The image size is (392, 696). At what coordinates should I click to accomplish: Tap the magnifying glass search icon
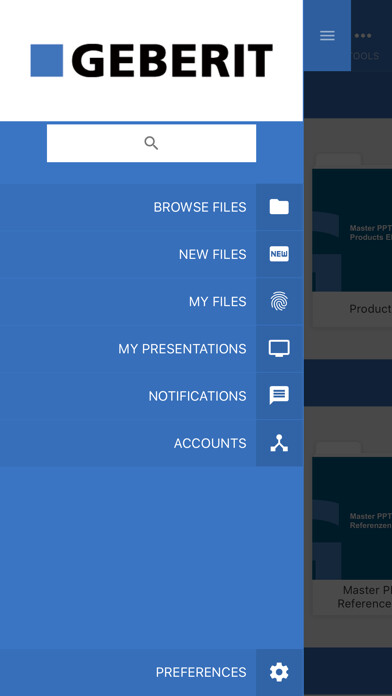pos(151,143)
